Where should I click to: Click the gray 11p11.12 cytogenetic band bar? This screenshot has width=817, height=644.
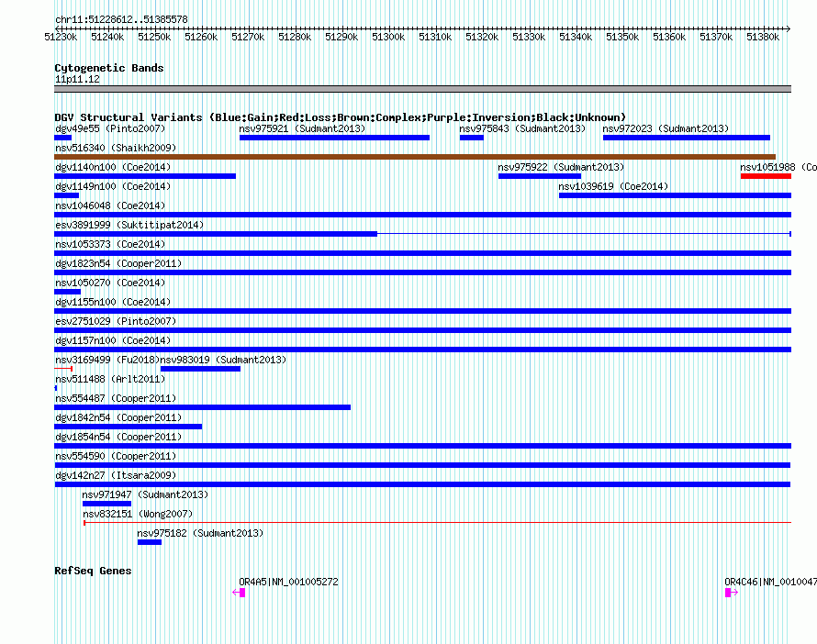(422, 89)
